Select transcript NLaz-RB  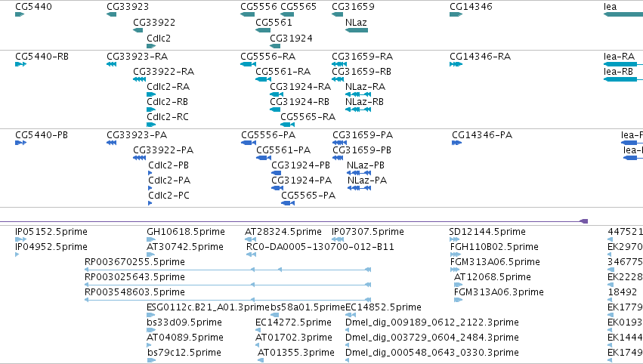point(364,102)
